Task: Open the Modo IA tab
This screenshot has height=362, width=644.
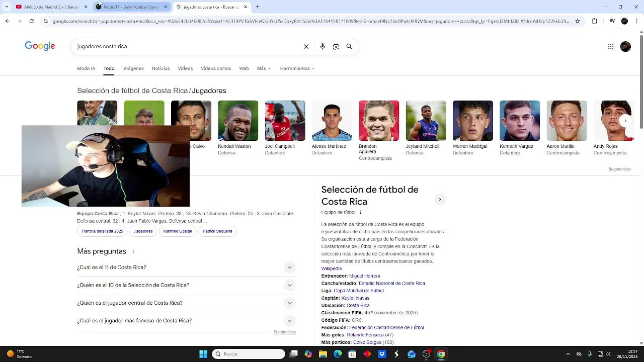Action: (86, 68)
